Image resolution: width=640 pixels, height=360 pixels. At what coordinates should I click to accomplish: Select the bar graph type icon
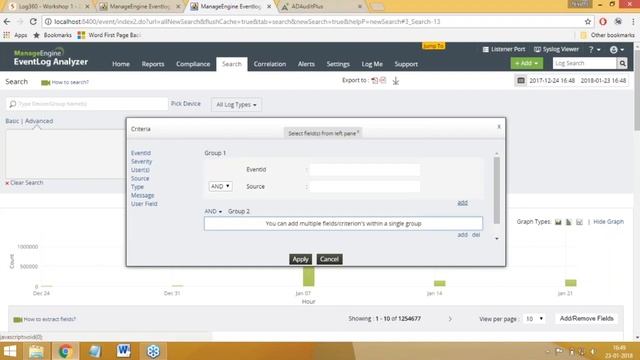(558, 222)
